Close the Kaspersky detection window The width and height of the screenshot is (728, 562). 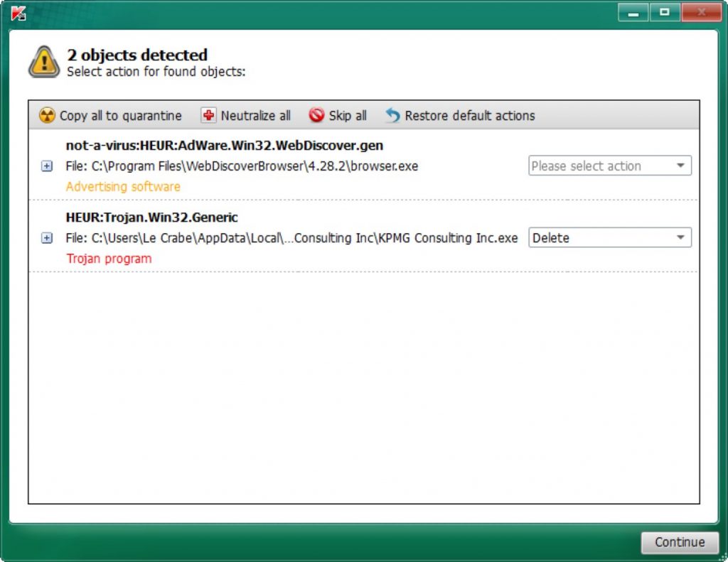701,12
